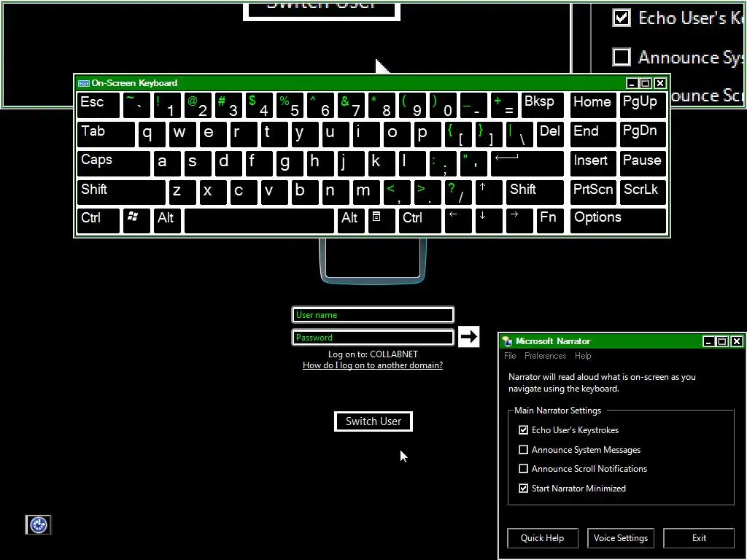
Task: Tap the Esc key
Action: (98, 105)
